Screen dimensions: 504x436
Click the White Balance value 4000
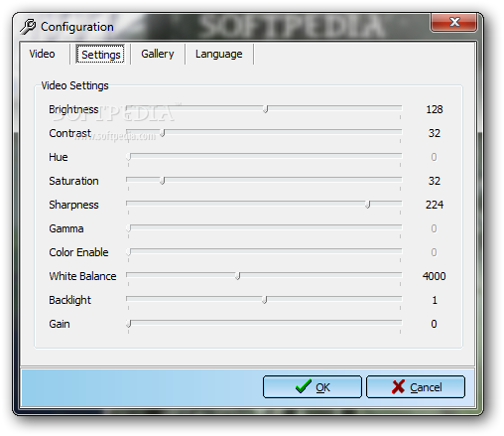[435, 276]
